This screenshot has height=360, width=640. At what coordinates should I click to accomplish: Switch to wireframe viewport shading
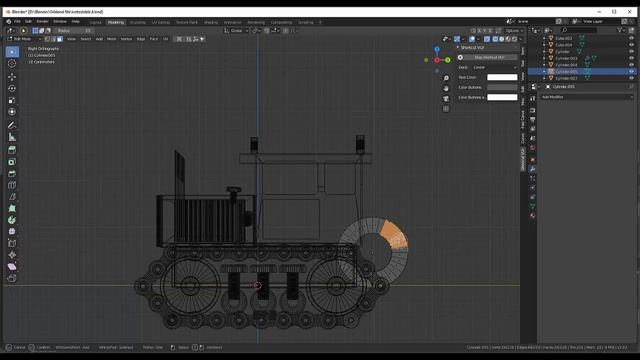[x=495, y=39]
